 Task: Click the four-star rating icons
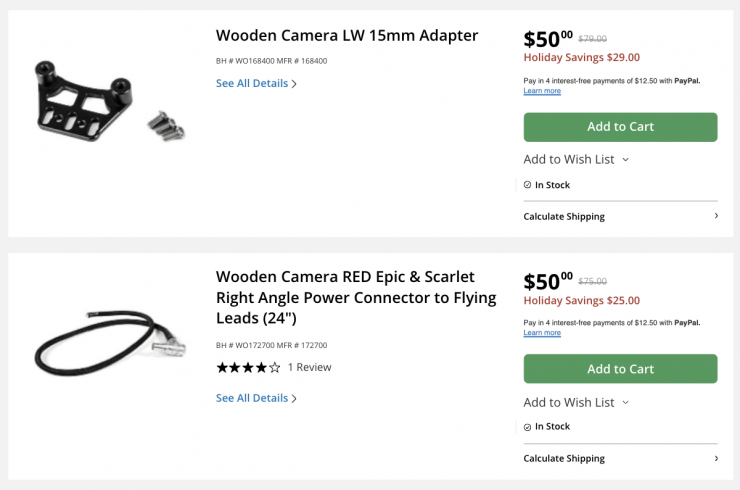[x=248, y=367]
